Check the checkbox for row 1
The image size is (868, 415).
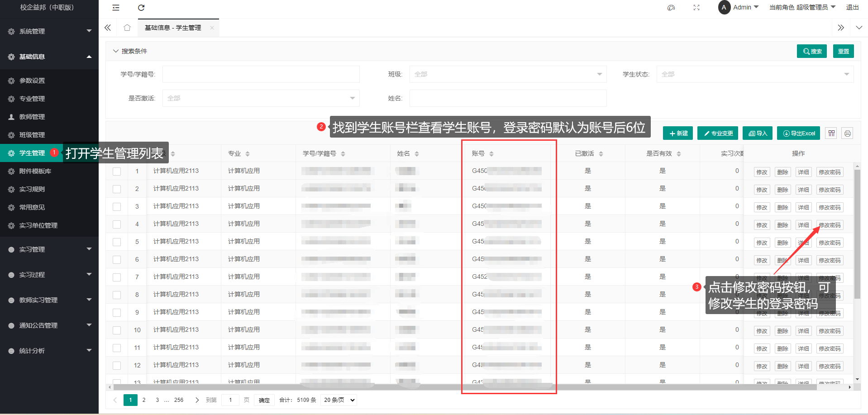(117, 172)
